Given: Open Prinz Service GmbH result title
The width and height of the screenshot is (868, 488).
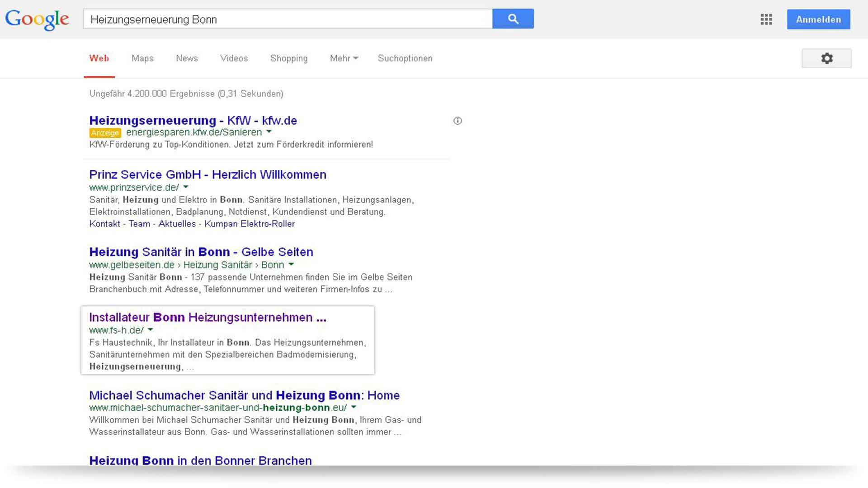Looking at the screenshot, I should (208, 174).
